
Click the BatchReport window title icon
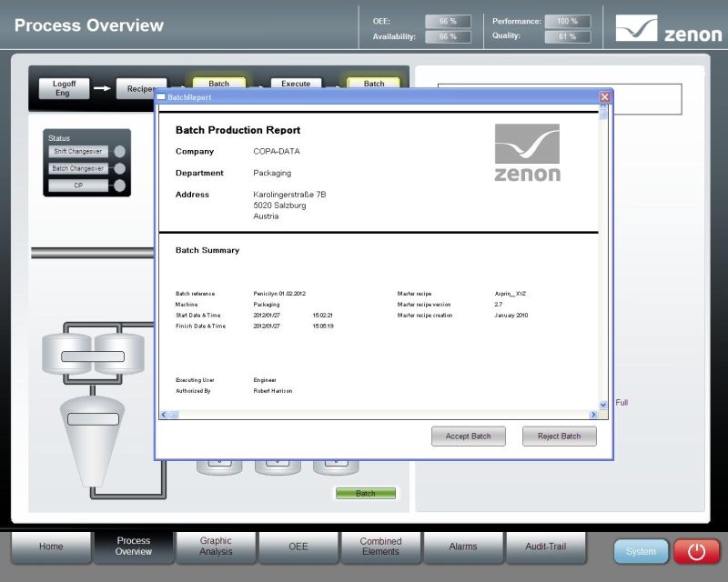tap(161, 95)
